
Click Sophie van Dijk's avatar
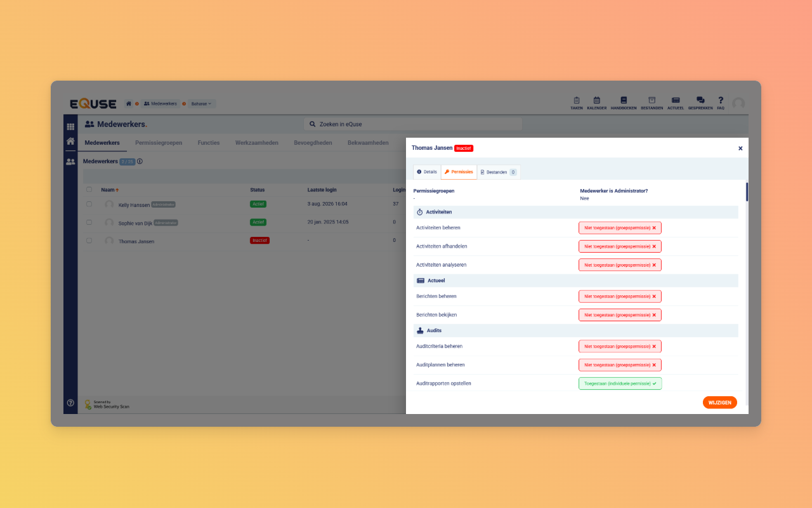(109, 223)
